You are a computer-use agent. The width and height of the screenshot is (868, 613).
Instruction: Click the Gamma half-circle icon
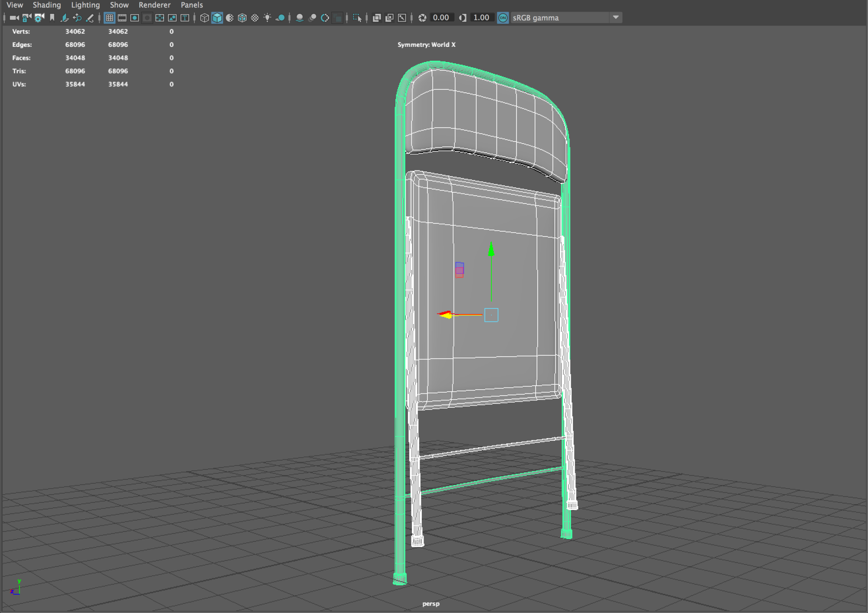coord(463,18)
